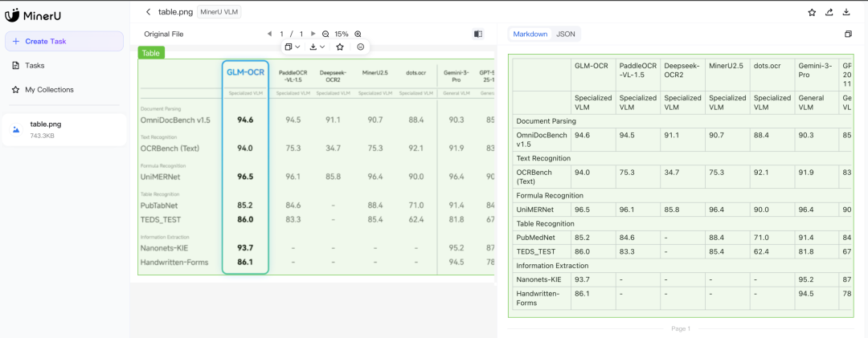The height and width of the screenshot is (338, 868).
Task: Zoom out the original file preview
Action: 325,34
